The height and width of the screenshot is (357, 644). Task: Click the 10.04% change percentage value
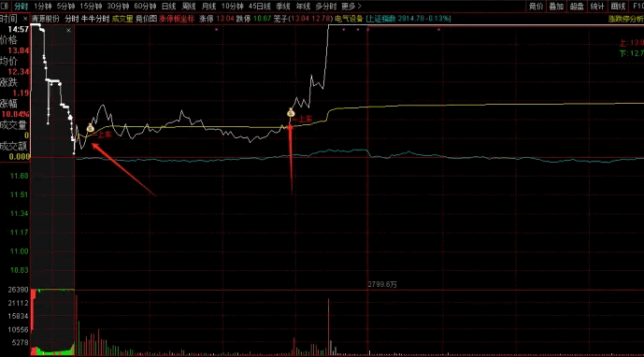point(16,114)
